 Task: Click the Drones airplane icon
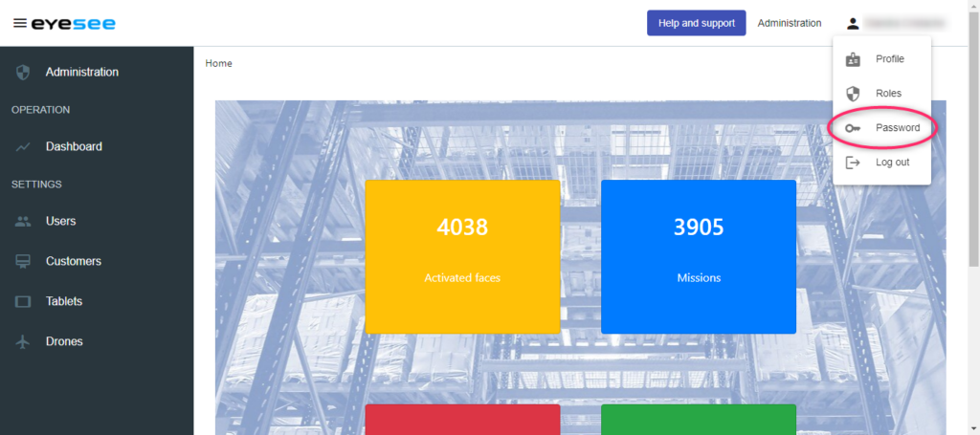click(24, 341)
